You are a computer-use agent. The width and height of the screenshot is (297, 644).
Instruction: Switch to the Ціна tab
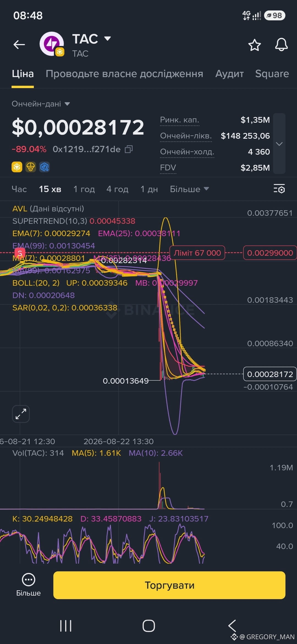(x=23, y=74)
